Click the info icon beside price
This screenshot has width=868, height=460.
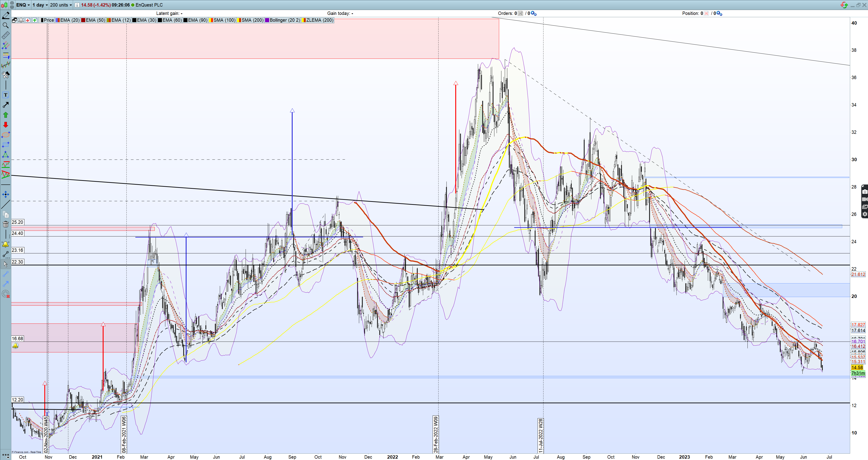point(77,5)
